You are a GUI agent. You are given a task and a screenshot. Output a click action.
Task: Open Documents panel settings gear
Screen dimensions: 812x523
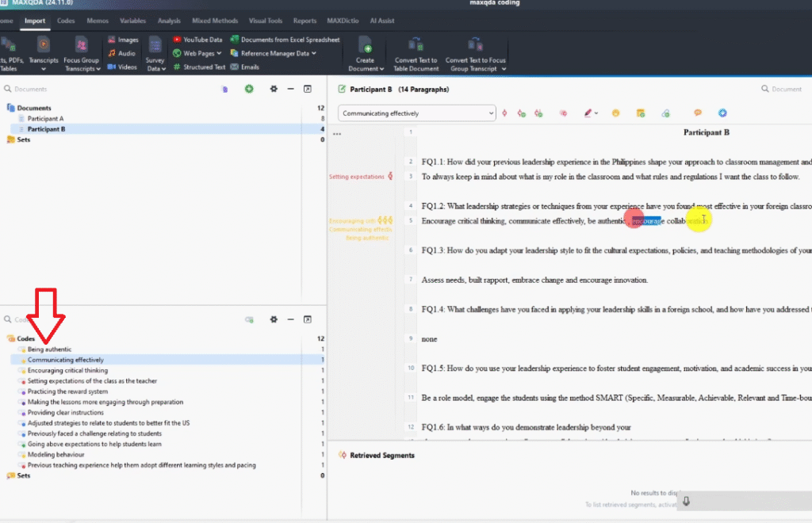274,90
